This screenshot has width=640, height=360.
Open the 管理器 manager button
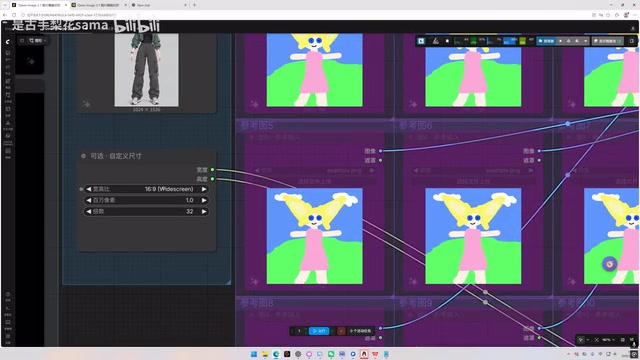546,41
